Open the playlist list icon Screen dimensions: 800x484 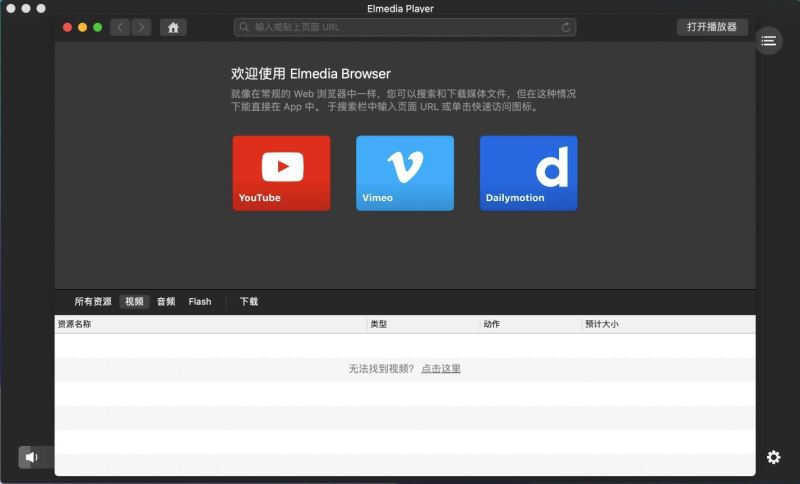(x=769, y=41)
